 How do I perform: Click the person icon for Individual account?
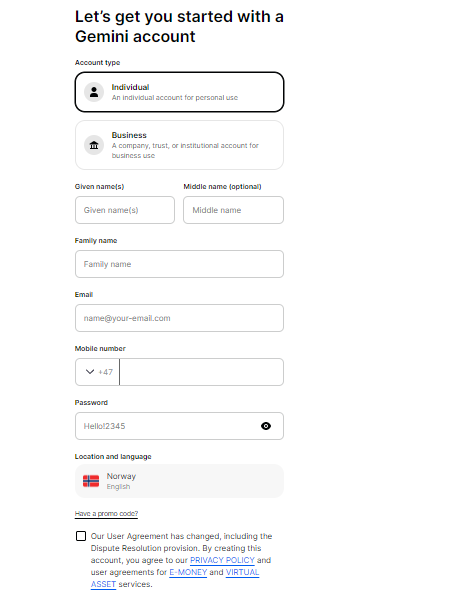click(x=94, y=92)
